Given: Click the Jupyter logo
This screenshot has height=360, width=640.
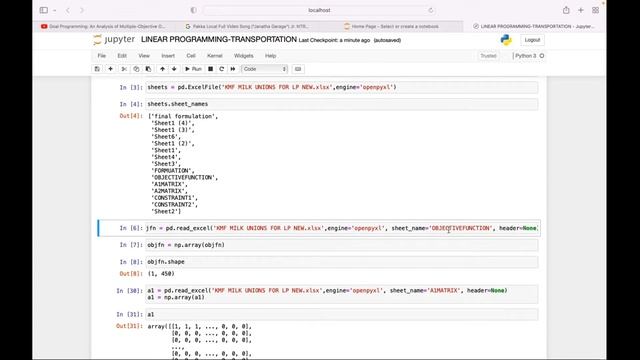Looking at the screenshot, I should [114, 40].
